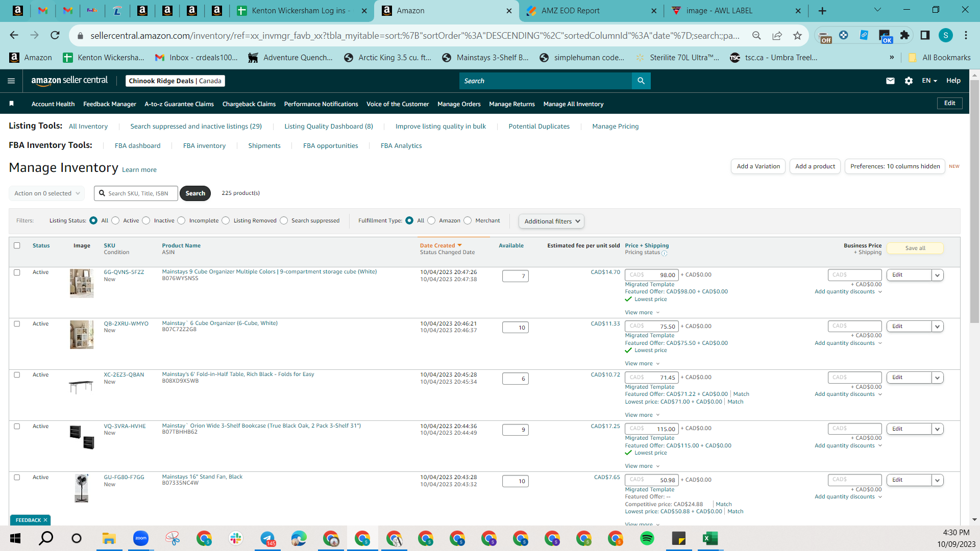Image resolution: width=980 pixels, height=551 pixels.
Task: Open File Explorer from the taskbar
Action: 109,538
